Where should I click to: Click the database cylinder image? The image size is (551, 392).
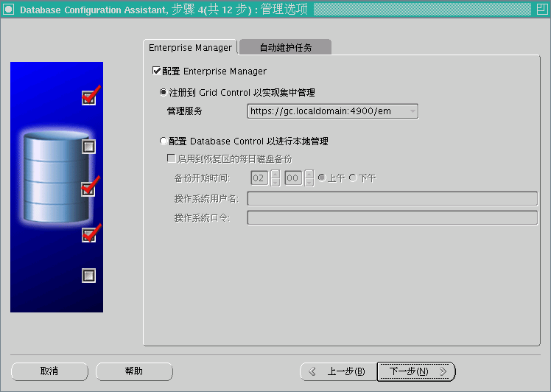(x=55, y=177)
